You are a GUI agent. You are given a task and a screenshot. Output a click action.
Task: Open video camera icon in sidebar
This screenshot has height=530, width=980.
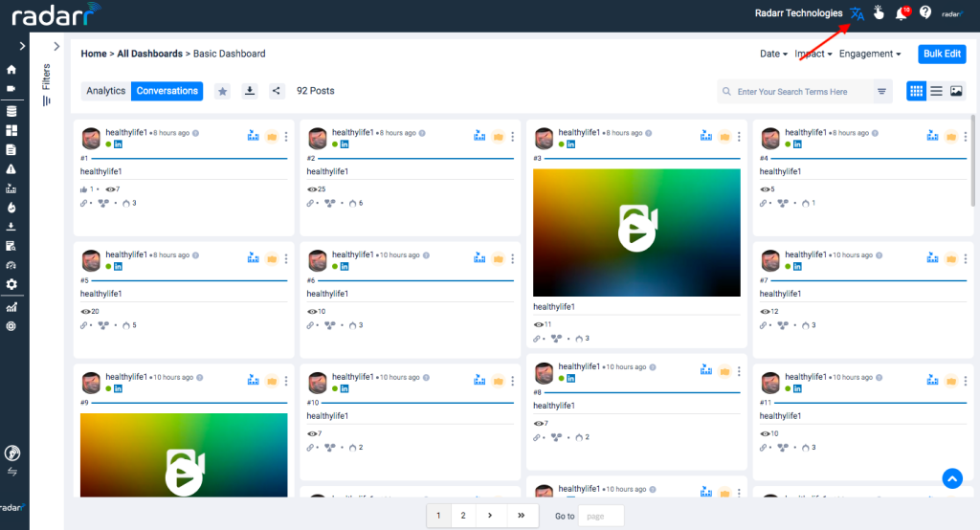click(11, 89)
